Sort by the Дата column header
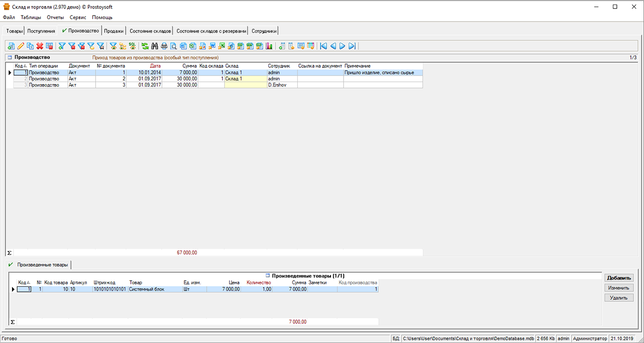The image size is (644, 343). pos(155,66)
